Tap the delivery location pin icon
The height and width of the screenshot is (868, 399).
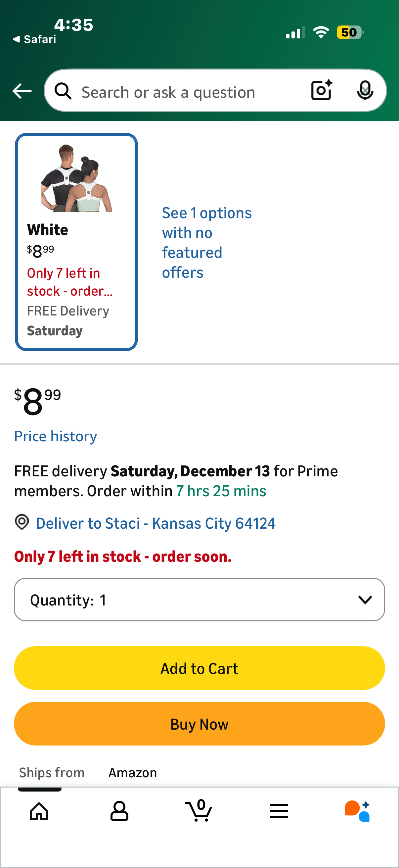pyautogui.click(x=22, y=522)
